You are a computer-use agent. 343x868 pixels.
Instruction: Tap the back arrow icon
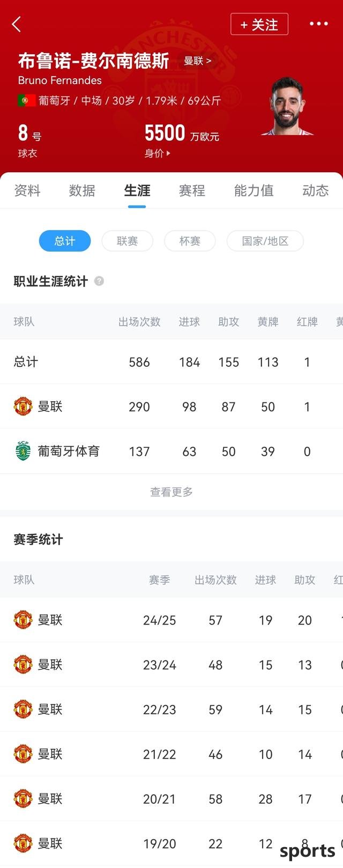[17, 24]
